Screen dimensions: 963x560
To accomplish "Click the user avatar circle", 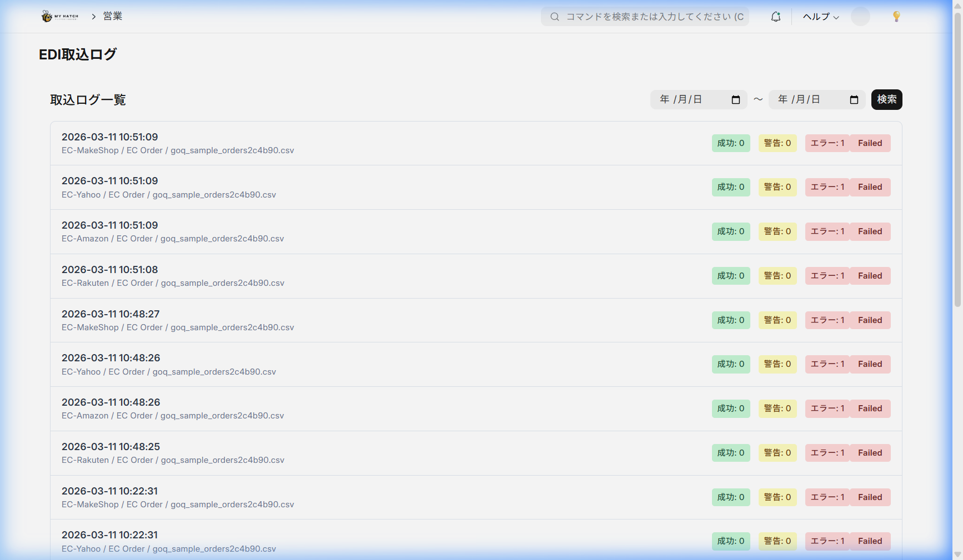I will click(860, 17).
